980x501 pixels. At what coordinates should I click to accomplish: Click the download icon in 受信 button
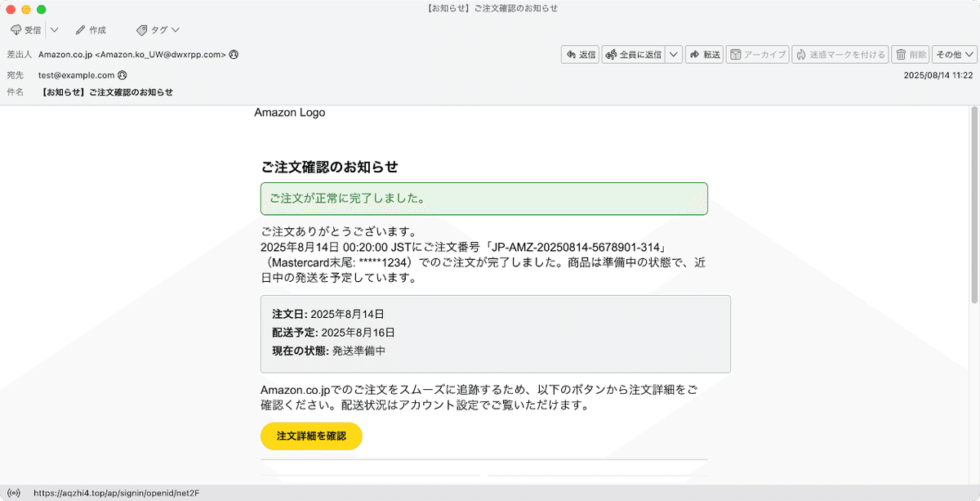click(x=16, y=30)
